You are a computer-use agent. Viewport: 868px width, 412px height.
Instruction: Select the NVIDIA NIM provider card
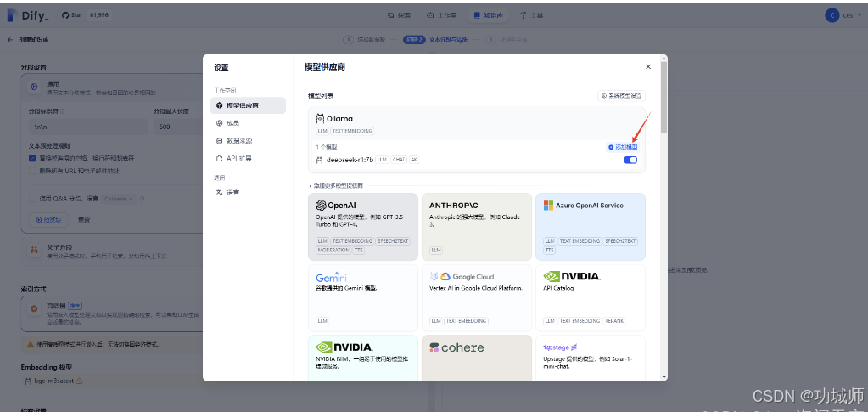pos(363,358)
